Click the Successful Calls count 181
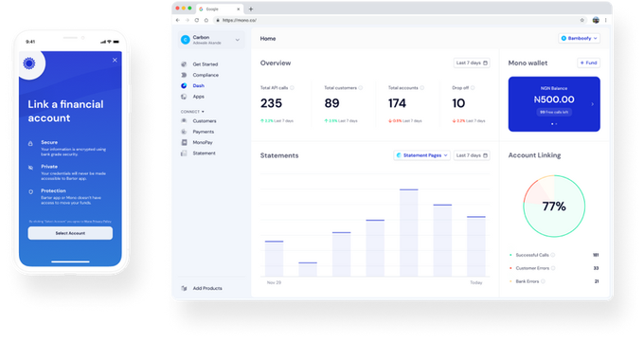The width and height of the screenshot is (644, 342). [596, 255]
